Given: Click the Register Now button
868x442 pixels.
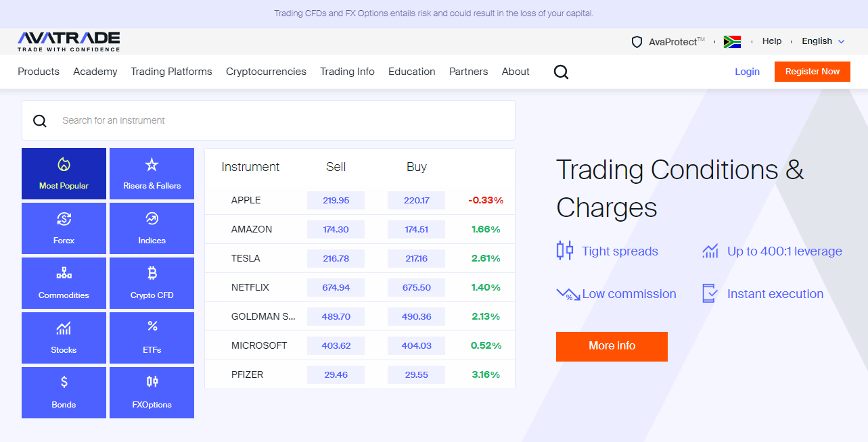Looking at the screenshot, I should point(813,72).
